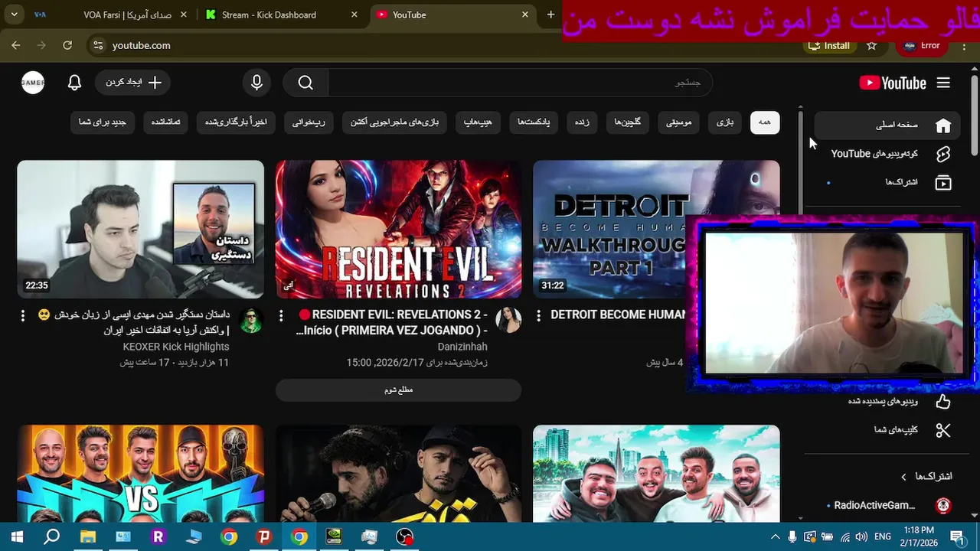Open a new browser tab
The width and height of the screenshot is (980, 551).
[x=550, y=15]
